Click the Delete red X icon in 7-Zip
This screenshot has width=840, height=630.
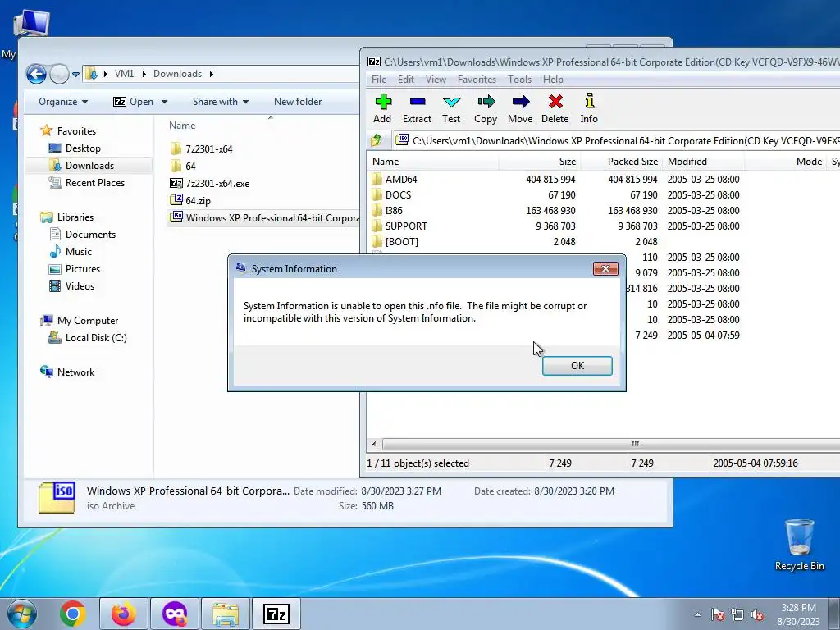555,109
